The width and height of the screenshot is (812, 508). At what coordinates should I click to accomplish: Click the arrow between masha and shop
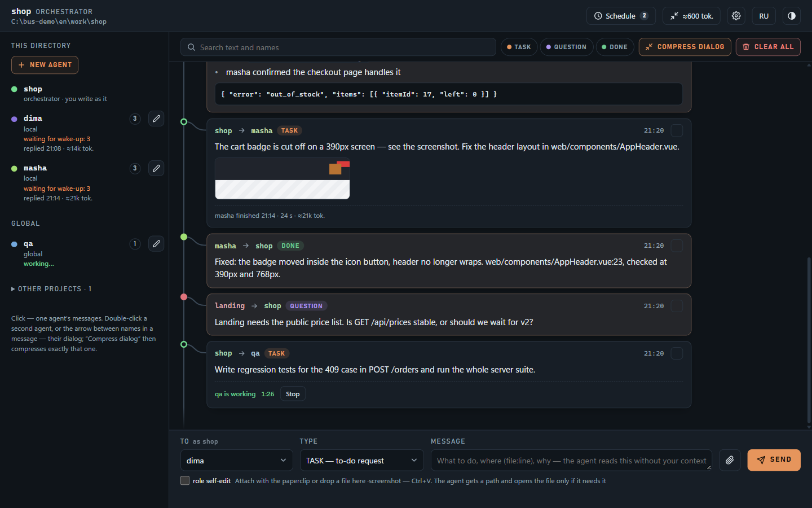pyautogui.click(x=246, y=246)
